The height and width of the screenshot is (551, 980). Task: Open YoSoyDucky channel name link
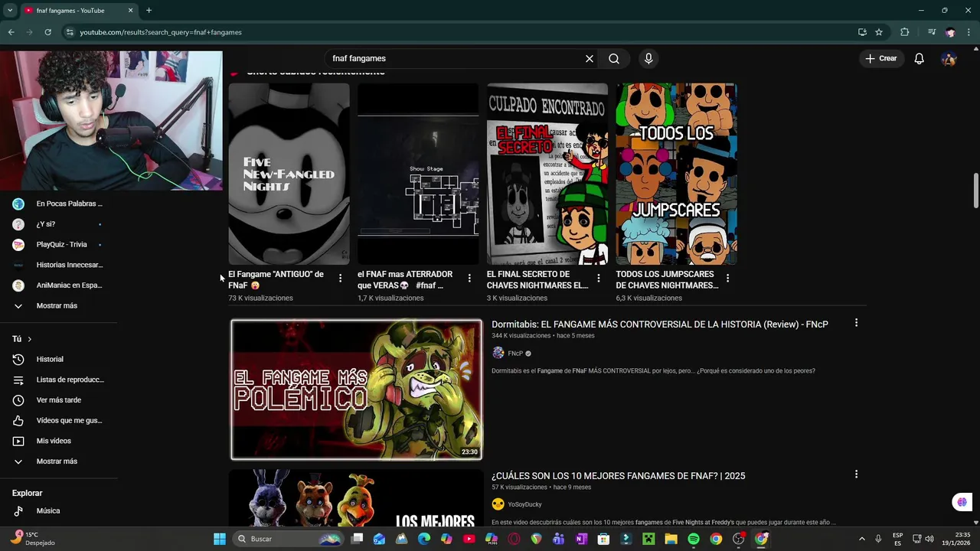[524, 504]
